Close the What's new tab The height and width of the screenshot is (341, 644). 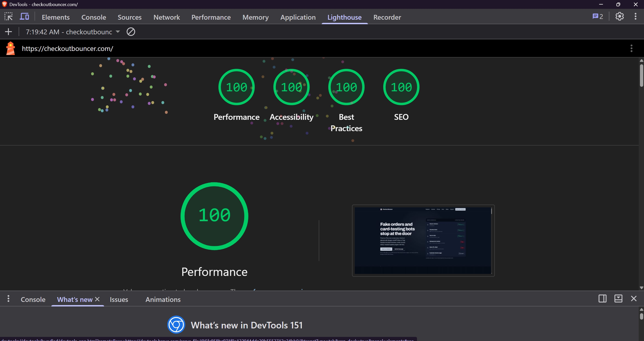click(x=97, y=299)
